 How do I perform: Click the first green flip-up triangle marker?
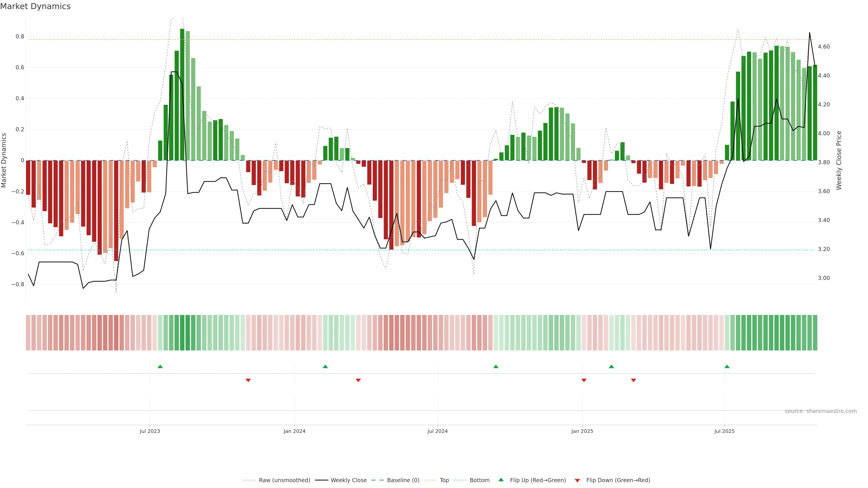160,366
